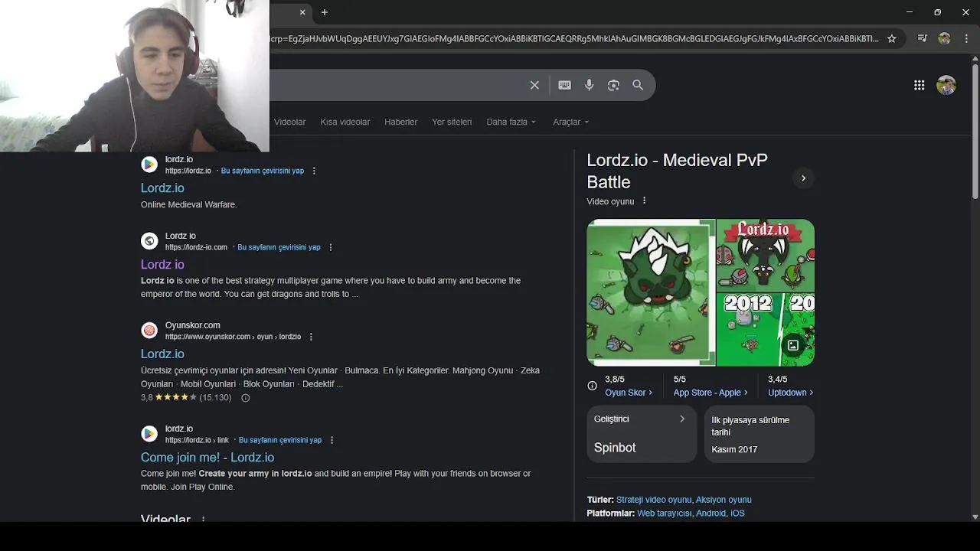980x551 pixels.
Task: Close the current browser tab
Action: (x=302, y=12)
